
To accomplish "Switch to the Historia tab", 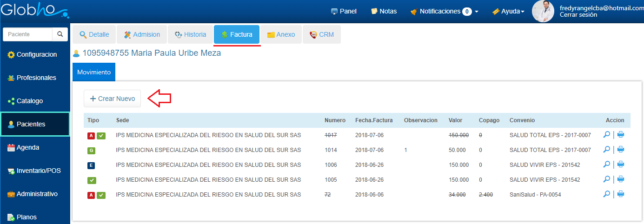I will tap(190, 34).
